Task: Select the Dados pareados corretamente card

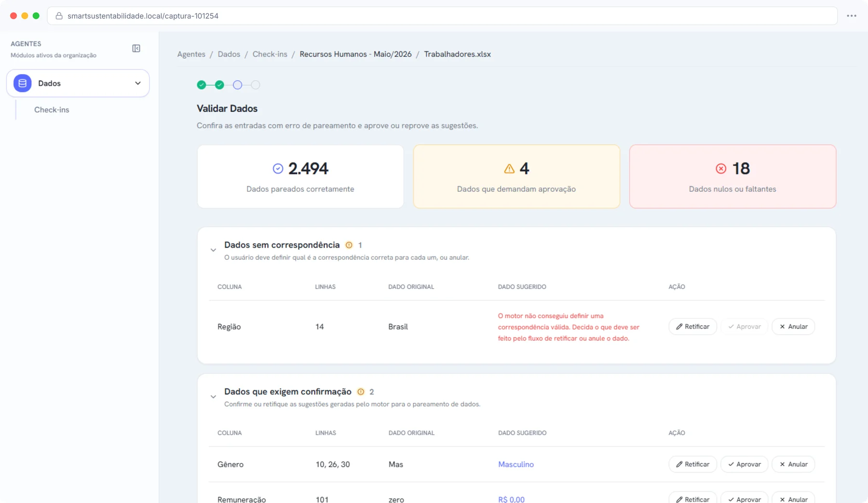Action: [300, 176]
